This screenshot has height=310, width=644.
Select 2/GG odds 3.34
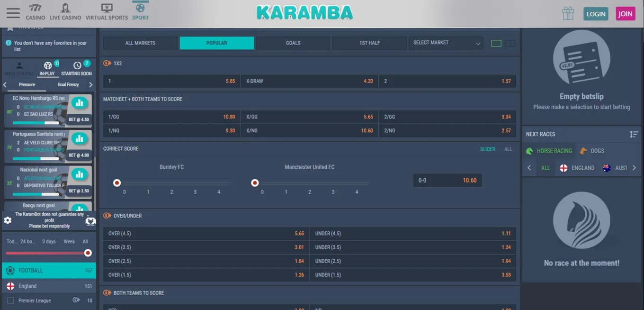click(x=447, y=117)
